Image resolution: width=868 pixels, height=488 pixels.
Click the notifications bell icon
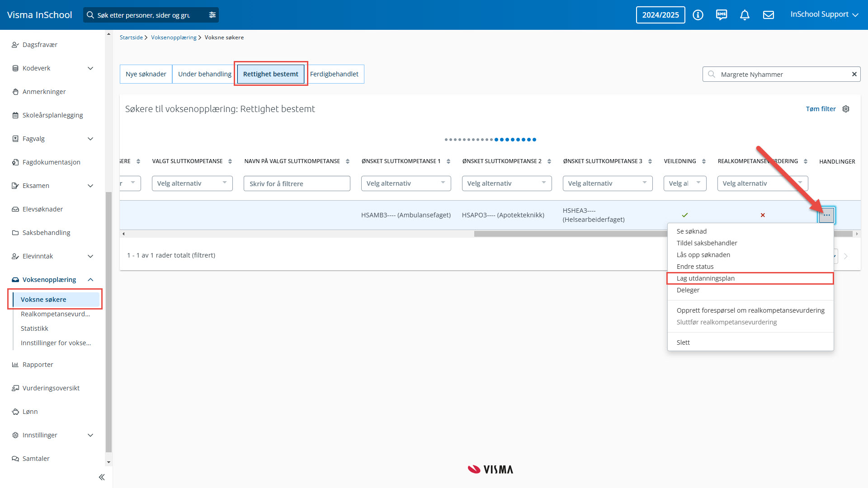coord(745,15)
